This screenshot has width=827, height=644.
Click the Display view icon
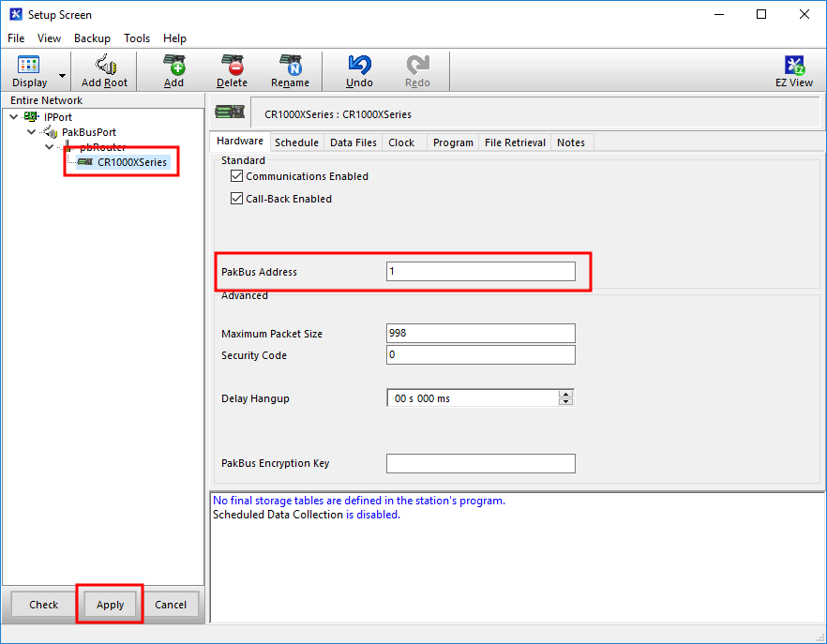pos(29,66)
